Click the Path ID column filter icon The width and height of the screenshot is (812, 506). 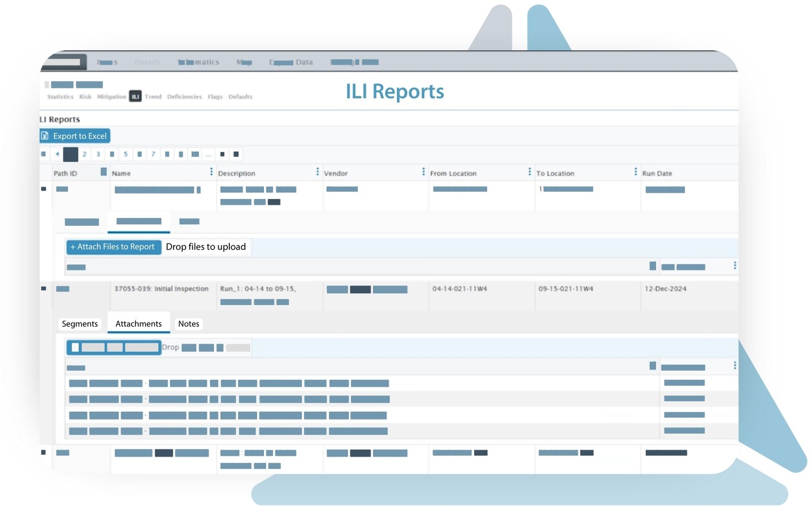(104, 172)
